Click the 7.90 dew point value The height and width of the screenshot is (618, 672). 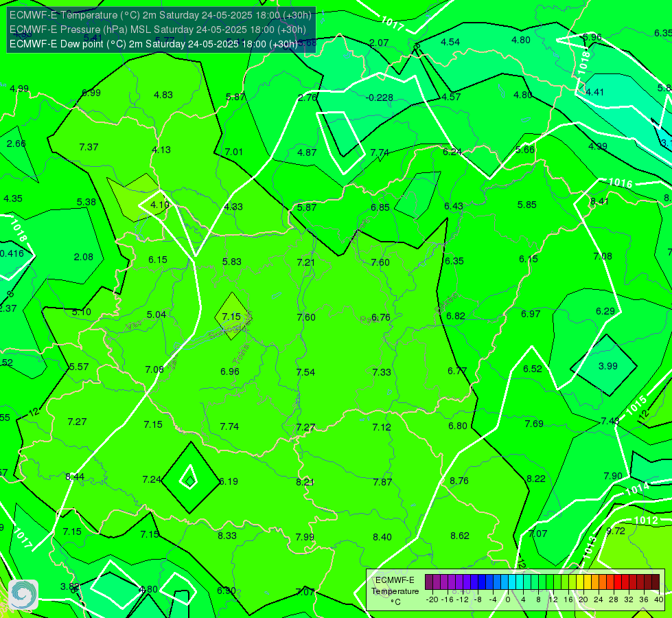pyautogui.click(x=613, y=476)
